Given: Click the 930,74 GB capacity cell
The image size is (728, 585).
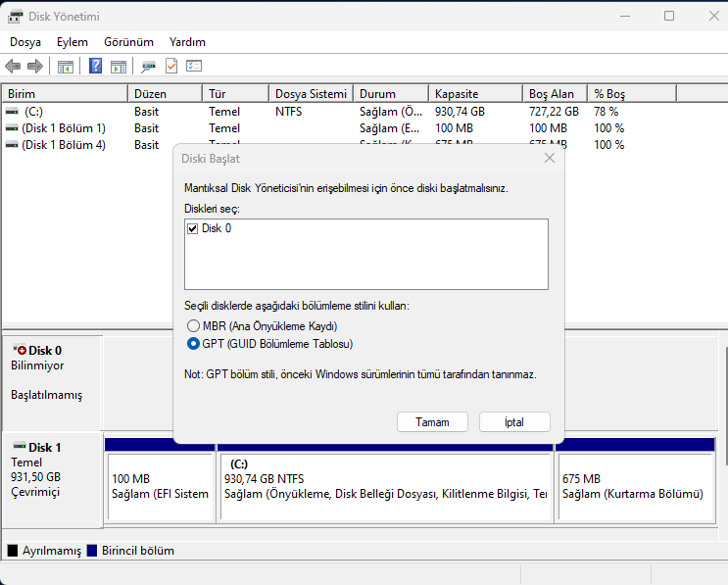Looking at the screenshot, I should coord(460,112).
